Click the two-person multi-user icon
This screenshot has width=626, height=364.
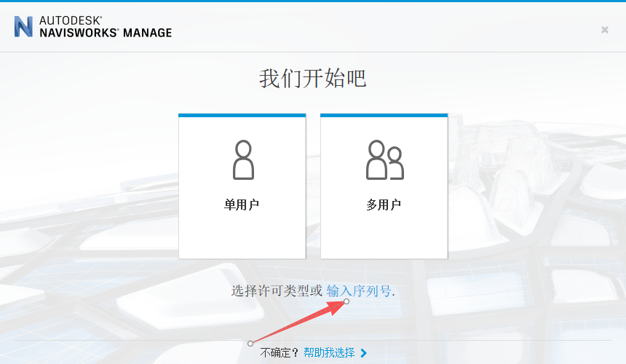coord(385,159)
